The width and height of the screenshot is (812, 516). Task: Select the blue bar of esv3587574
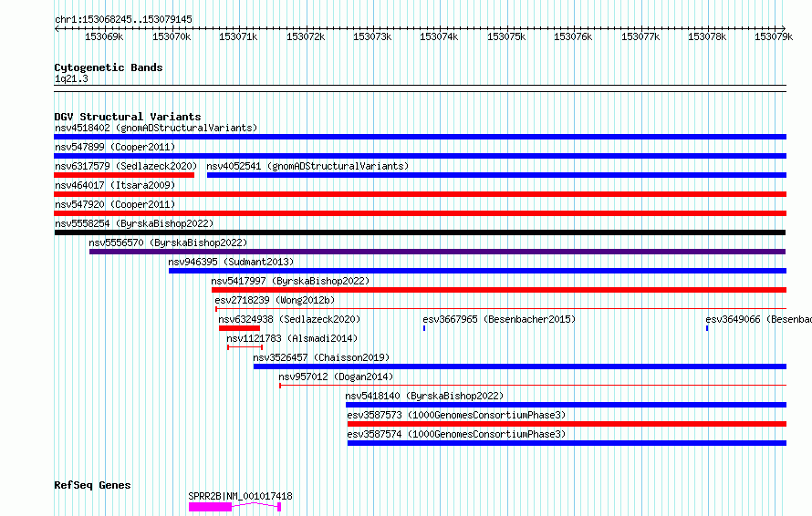click(567, 443)
